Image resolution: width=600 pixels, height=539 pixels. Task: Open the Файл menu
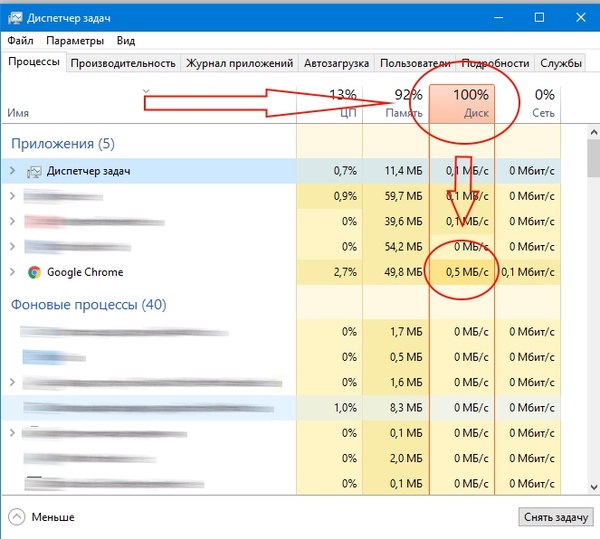[x=20, y=41]
